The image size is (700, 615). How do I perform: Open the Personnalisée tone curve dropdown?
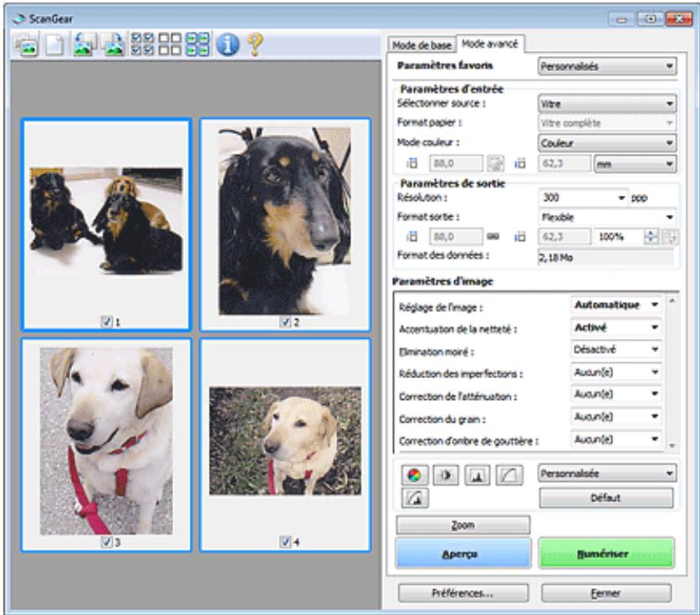point(607,474)
